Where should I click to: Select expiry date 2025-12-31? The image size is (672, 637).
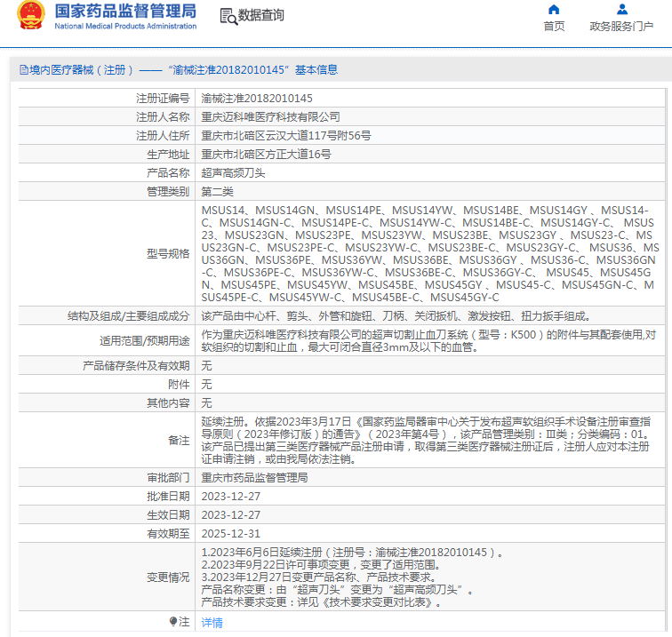[231, 534]
